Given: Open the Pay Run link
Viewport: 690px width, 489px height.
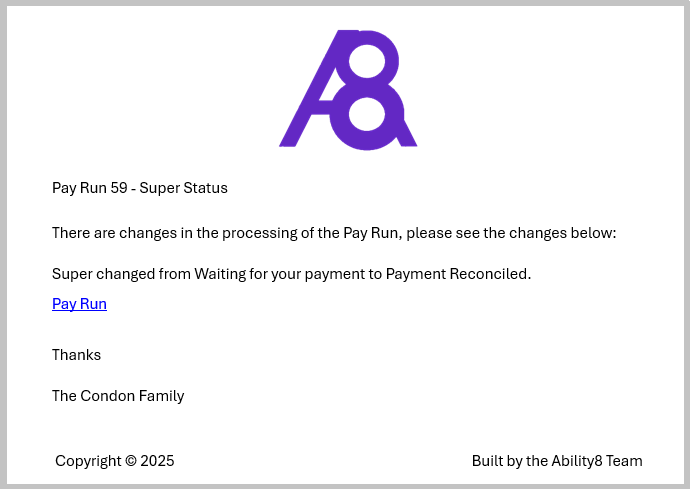Looking at the screenshot, I should (x=79, y=304).
